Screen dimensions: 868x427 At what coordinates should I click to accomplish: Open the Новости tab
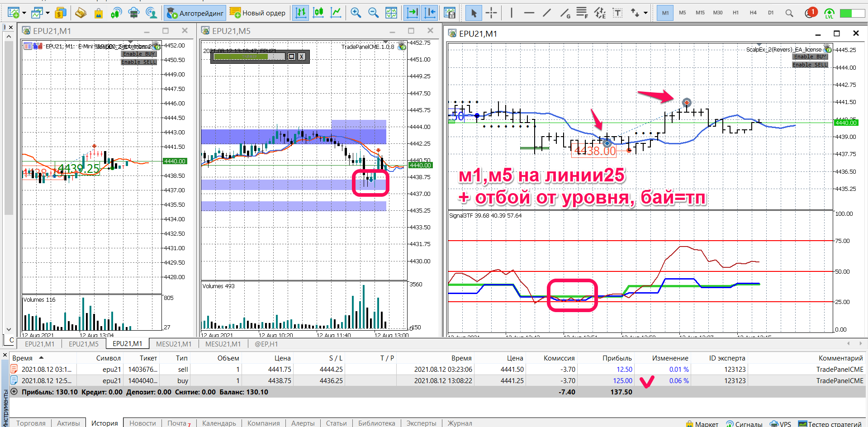(142, 423)
